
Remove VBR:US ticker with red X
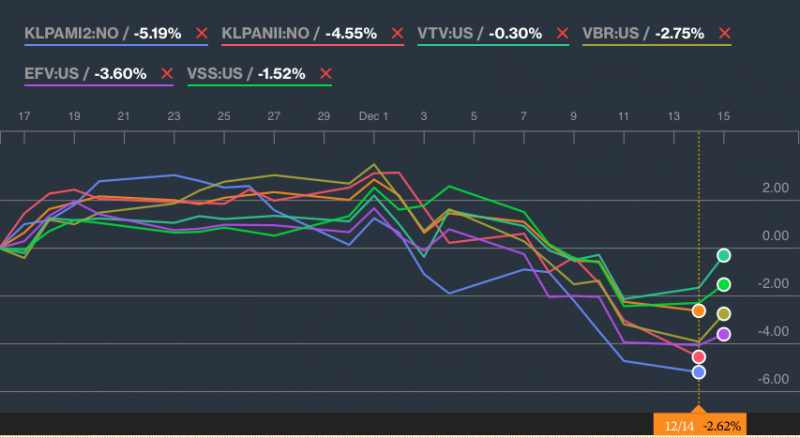point(724,33)
